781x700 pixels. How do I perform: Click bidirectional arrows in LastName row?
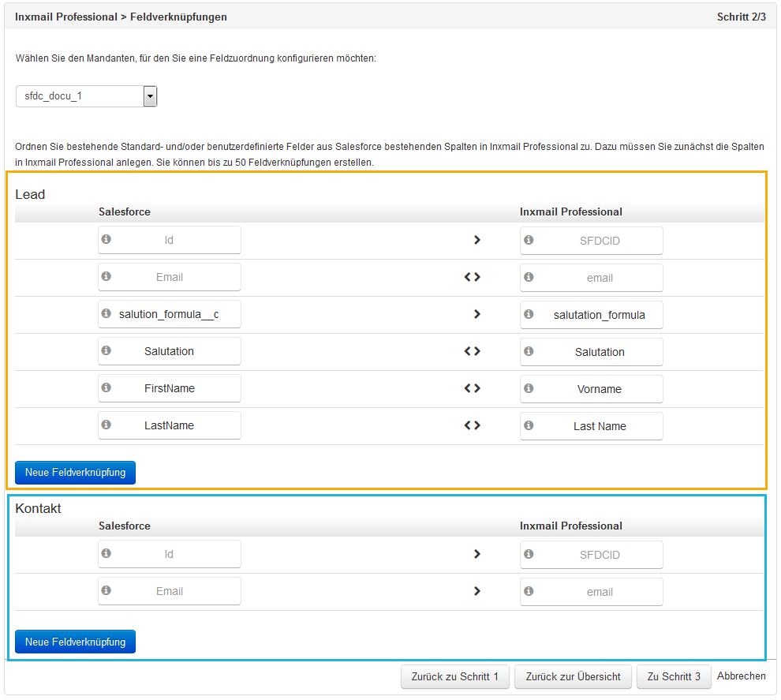pos(473,425)
